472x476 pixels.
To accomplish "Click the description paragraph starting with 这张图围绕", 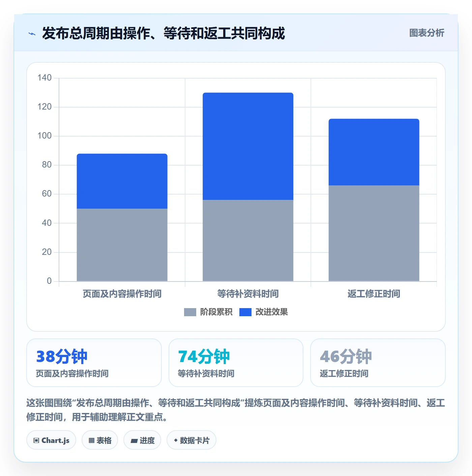I will [x=236, y=410].
